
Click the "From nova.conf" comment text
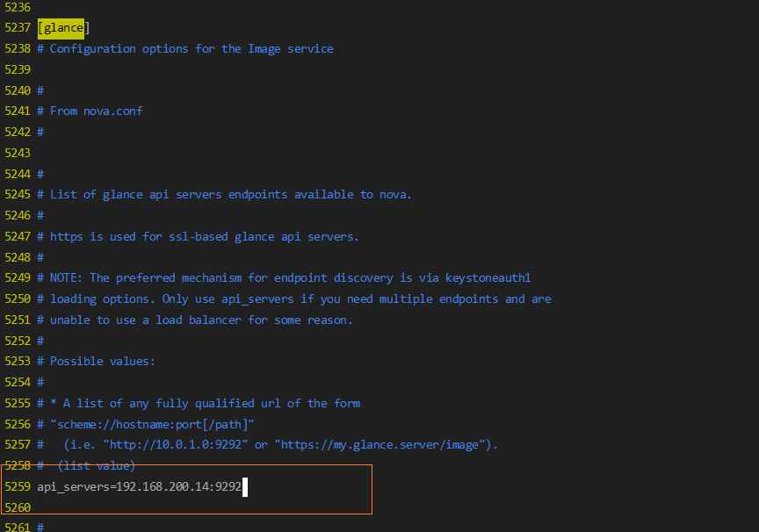[96, 111]
